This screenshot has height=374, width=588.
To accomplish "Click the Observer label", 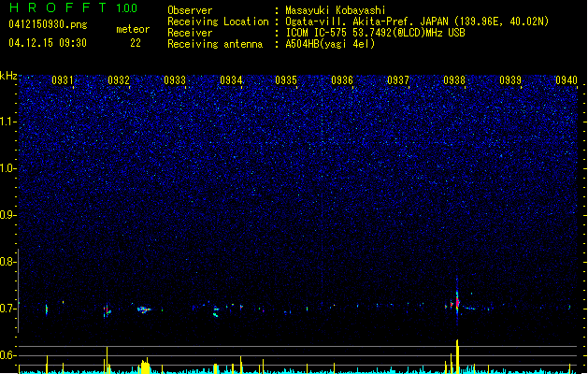I will tap(190, 10).
